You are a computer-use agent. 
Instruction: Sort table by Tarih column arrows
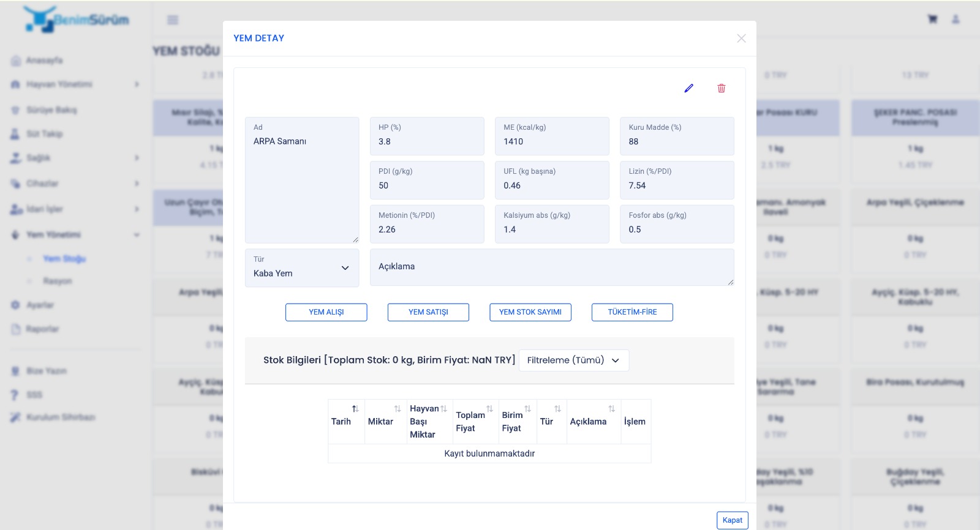355,409
